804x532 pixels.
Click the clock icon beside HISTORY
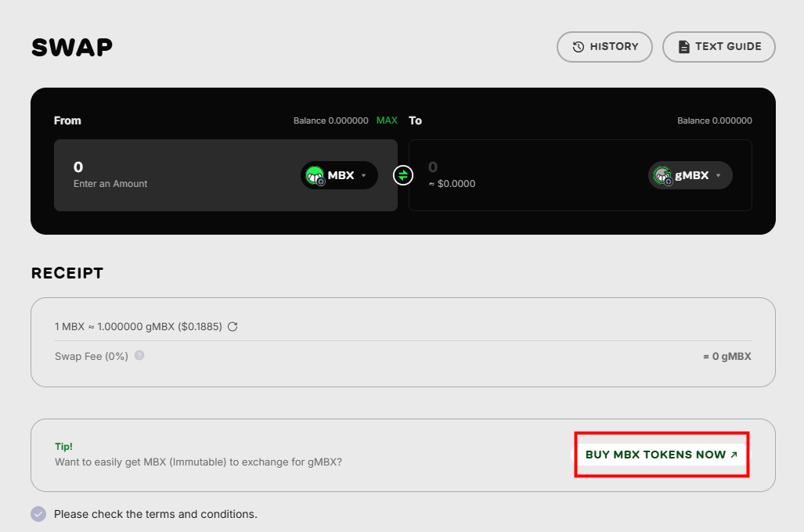[579, 47]
